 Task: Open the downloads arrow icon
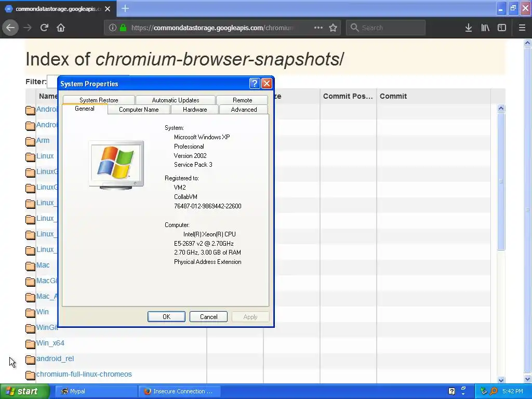(x=469, y=28)
